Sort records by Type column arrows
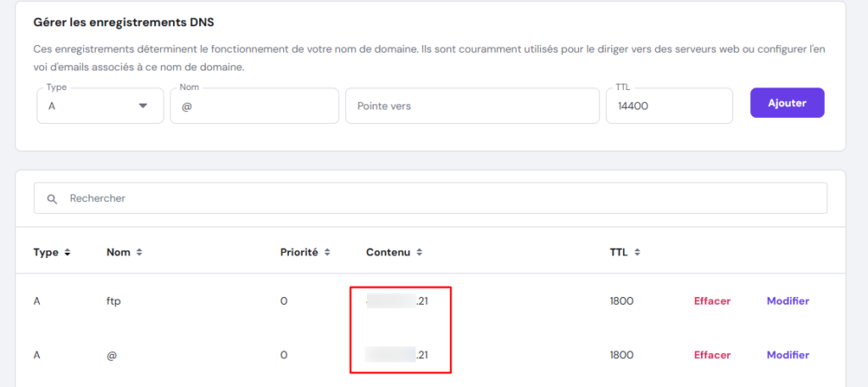The width and height of the screenshot is (868, 387). pyautogui.click(x=67, y=253)
